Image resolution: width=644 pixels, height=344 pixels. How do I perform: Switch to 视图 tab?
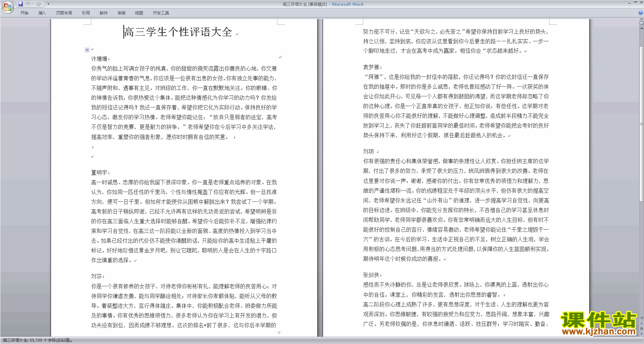139,13
